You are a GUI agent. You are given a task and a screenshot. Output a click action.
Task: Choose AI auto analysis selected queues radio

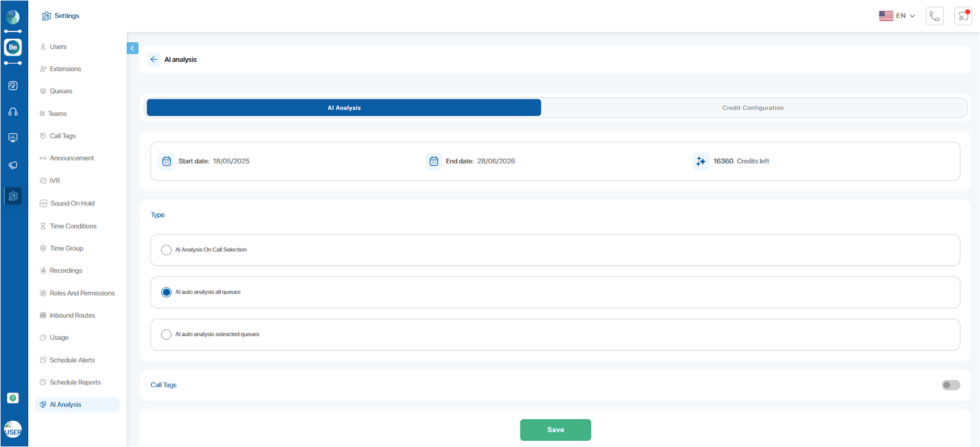[x=166, y=335]
